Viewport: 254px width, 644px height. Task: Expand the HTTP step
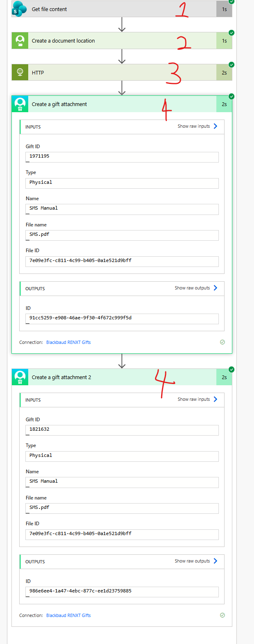(122, 72)
